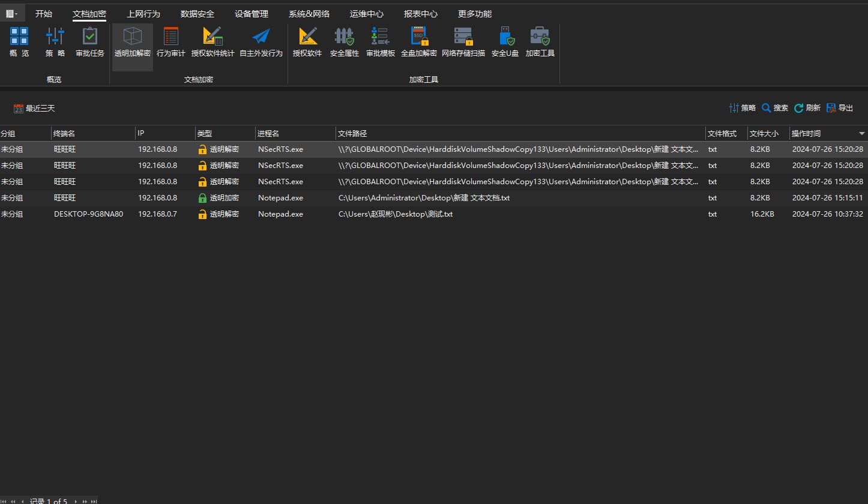This screenshot has height=504, width=868.
Task: Go to previous record in pager
Action: 22,501
